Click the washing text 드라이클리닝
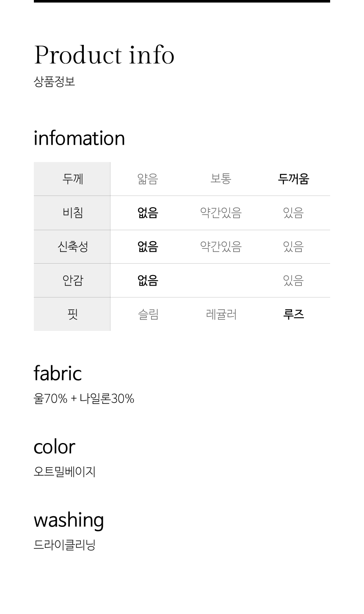Screen dimensions: 364x614 (65, 545)
